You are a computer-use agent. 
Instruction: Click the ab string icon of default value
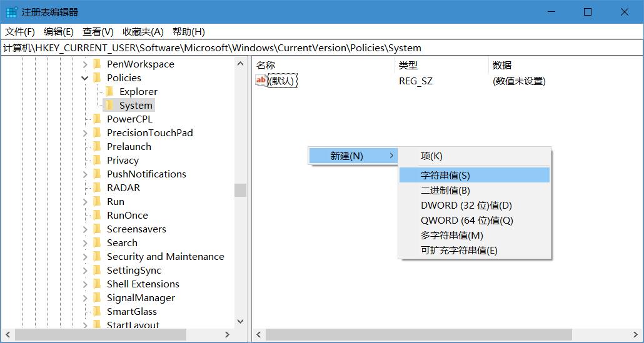coord(261,81)
